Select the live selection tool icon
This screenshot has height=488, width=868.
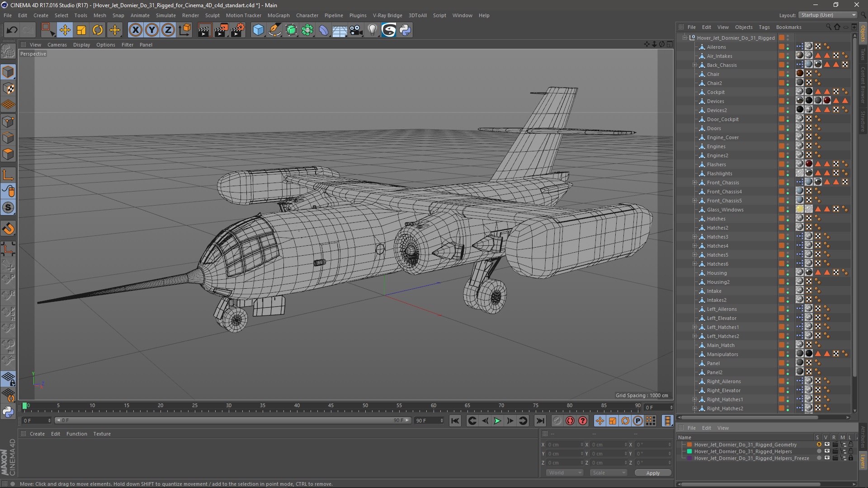point(47,30)
